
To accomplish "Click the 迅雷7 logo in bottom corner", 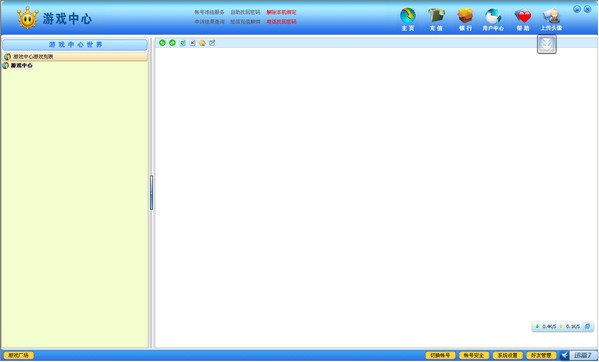I will (578, 356).
